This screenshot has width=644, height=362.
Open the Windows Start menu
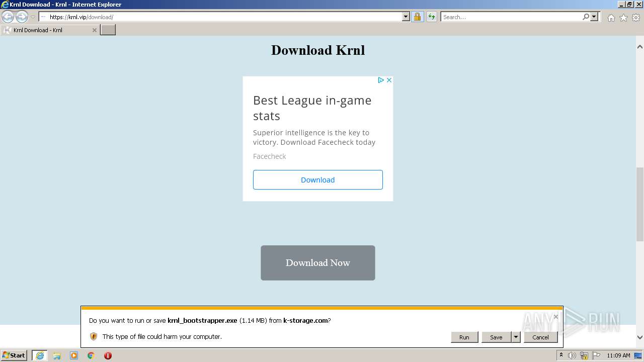(14, 355)
